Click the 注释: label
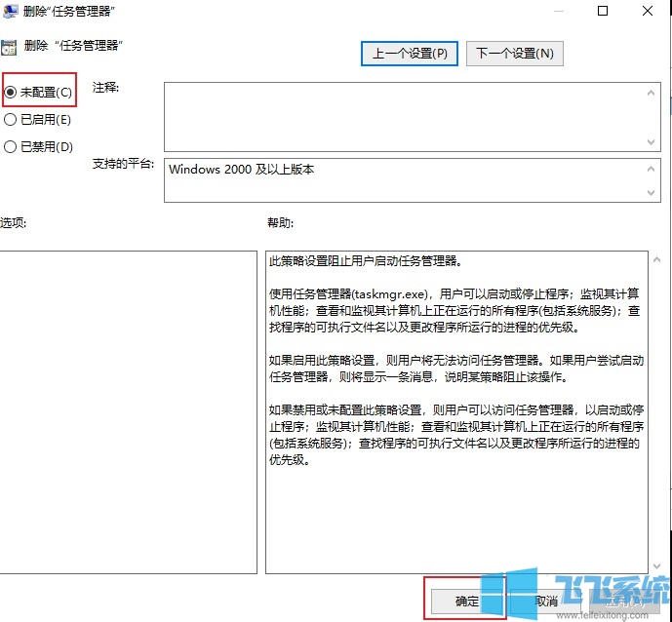This screenshot has width=672, height=622. click(106, 88)
